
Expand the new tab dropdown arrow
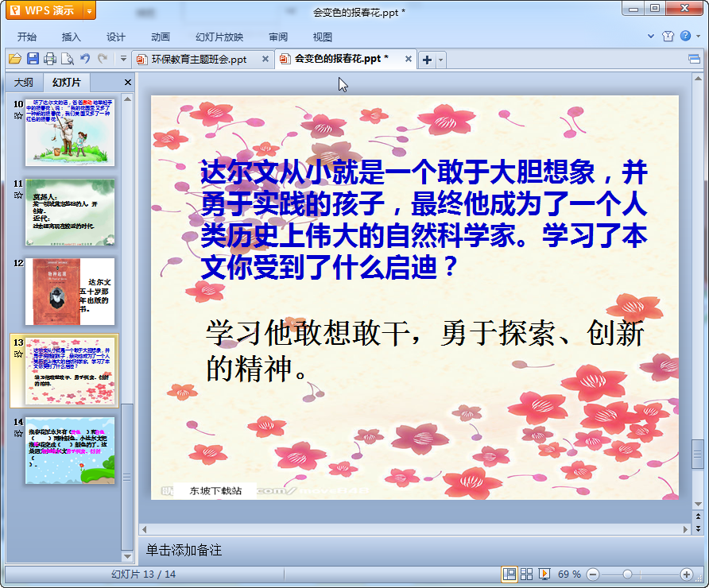[x=441, y=60]
